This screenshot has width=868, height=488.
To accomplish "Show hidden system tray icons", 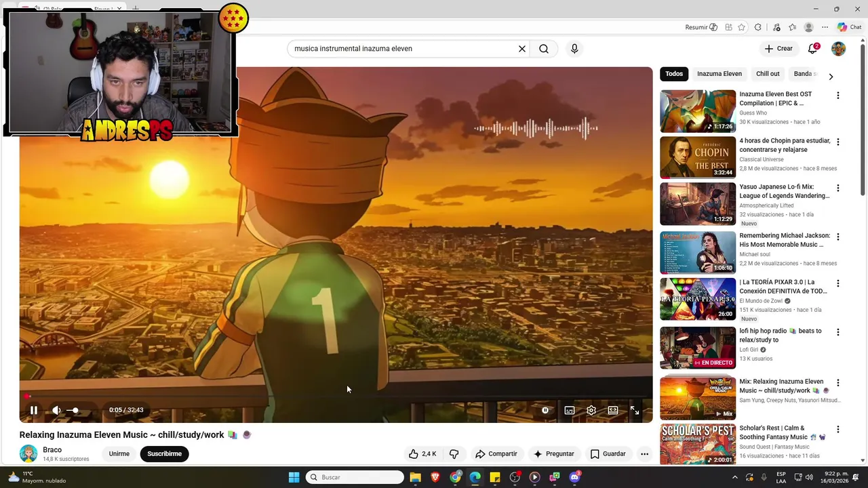I will [x=734, y=477].
